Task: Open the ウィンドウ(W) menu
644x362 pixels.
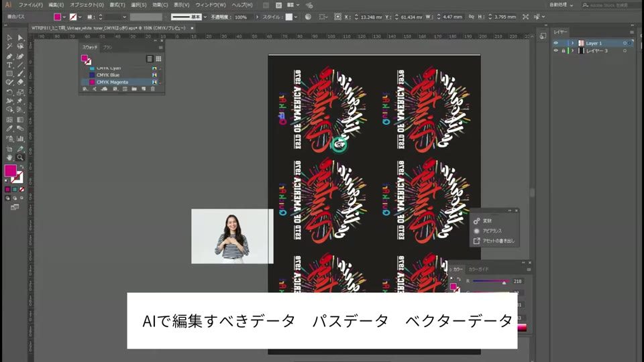Action: pyautogui.click(x=210, y=5)
